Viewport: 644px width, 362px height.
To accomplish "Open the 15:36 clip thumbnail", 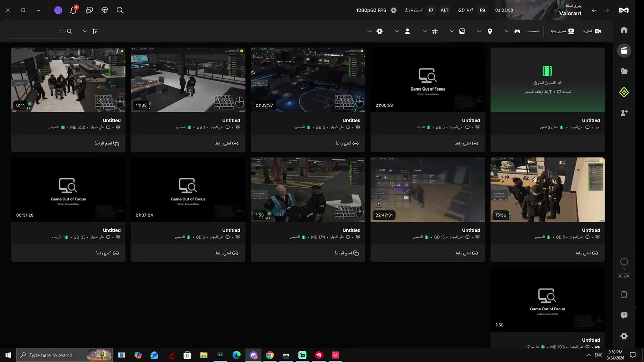I will [547, 190].
